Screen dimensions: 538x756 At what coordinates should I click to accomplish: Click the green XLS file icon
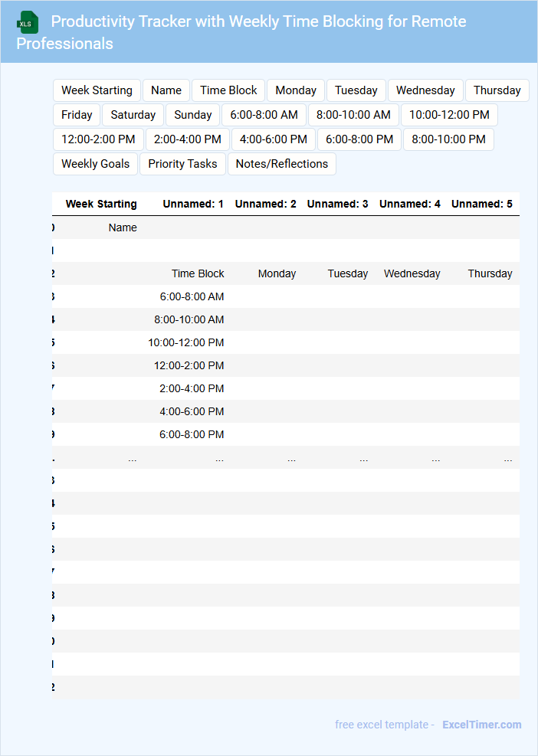[28, 22]
